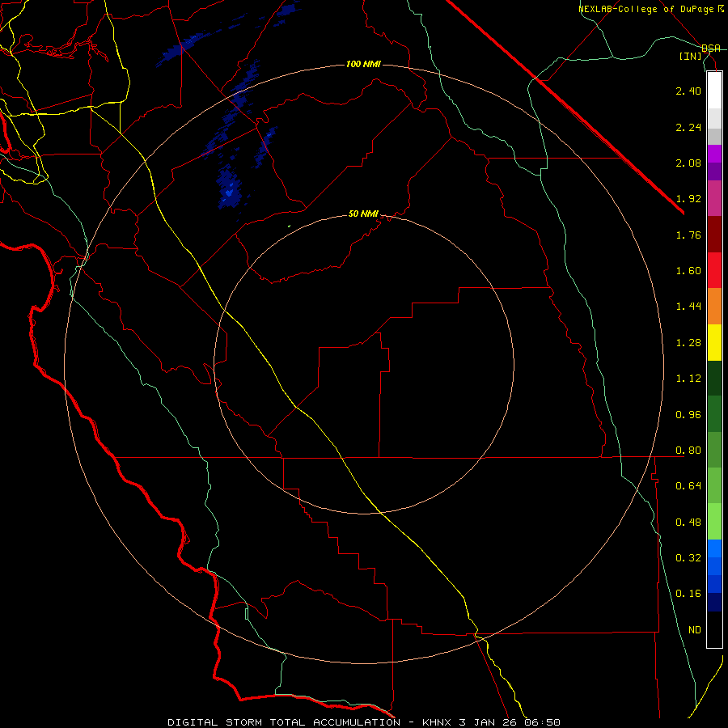The image size is (728, 728).
Task: Select the 1.76 legend value
Action: (x=688, y=235)
